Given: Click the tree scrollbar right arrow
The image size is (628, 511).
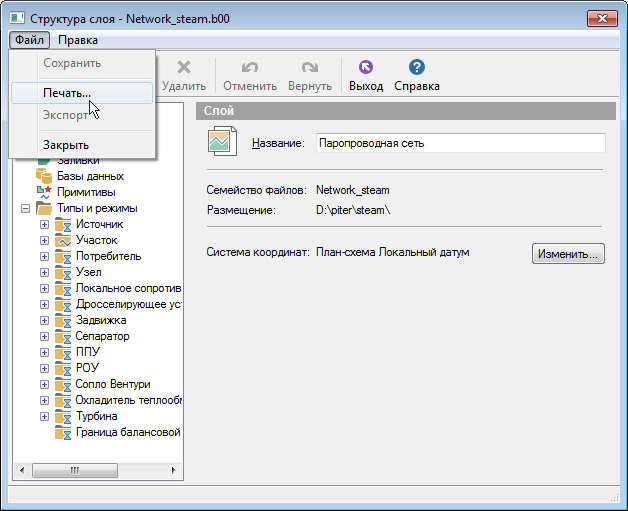Looking at the screenshot, I should pyautogui.click(x=173, y=470).
